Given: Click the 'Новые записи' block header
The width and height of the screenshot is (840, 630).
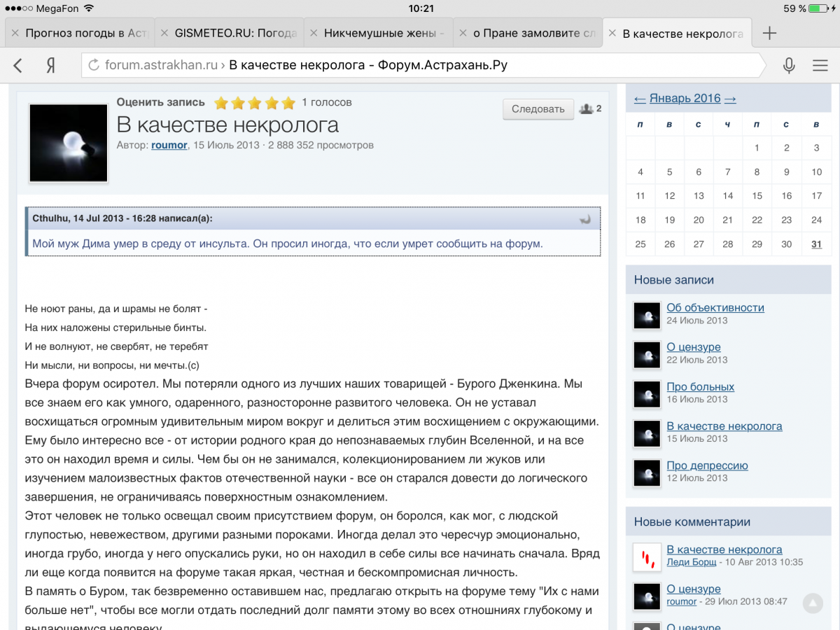Looking at the screenshot, I should click(x=728, y=280).
